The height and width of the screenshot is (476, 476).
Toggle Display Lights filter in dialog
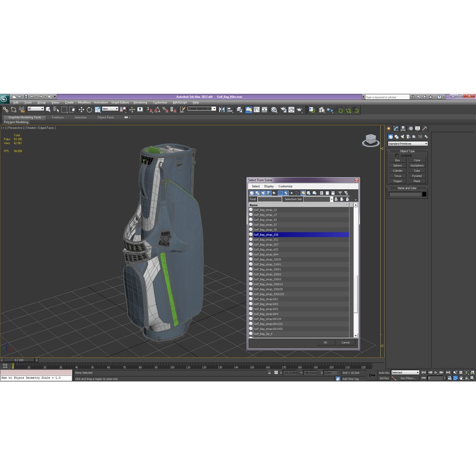click(263, 193)
